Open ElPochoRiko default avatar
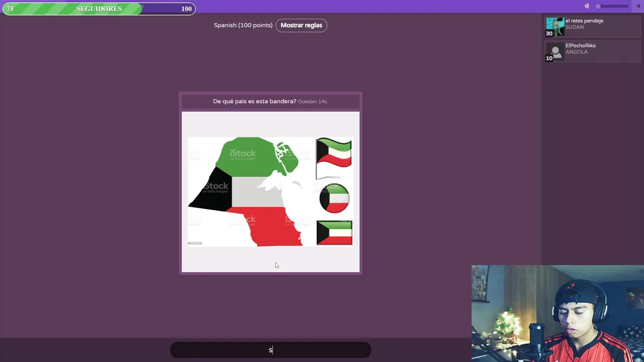 click(x=555, y=52)
